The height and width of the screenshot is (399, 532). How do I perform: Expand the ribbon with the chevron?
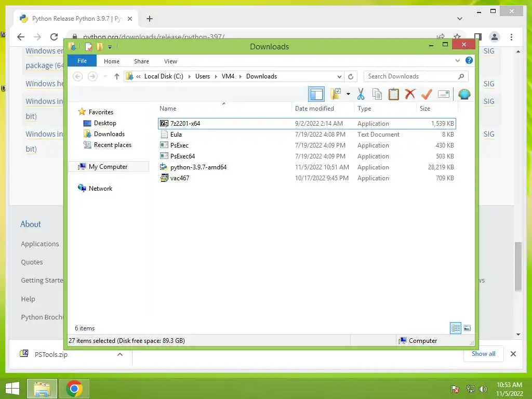click(x=457, y=60)
